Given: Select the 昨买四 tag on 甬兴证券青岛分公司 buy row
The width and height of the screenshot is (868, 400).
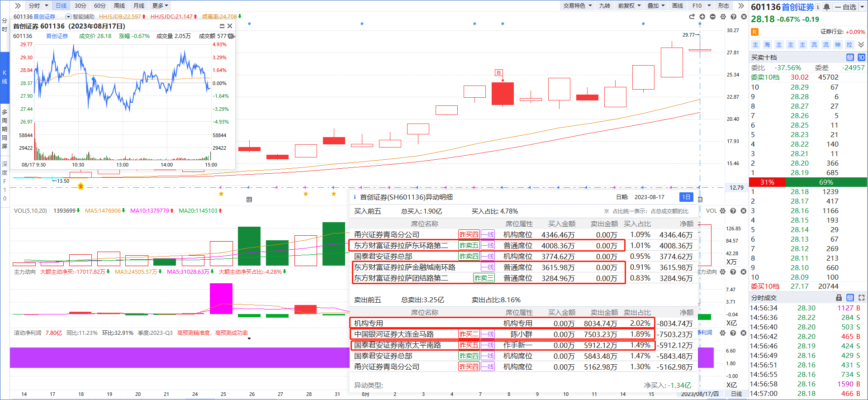Looking at the screenshot, I should pos(469,235).
